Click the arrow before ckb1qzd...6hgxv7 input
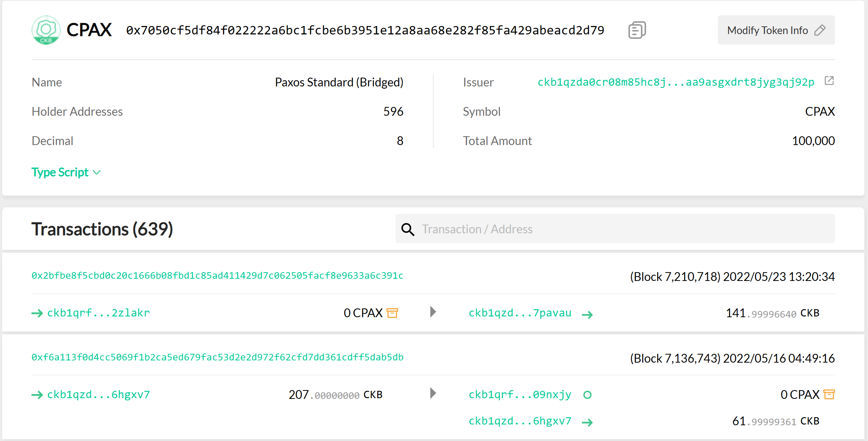868x441 pixels. click(37, 395)
